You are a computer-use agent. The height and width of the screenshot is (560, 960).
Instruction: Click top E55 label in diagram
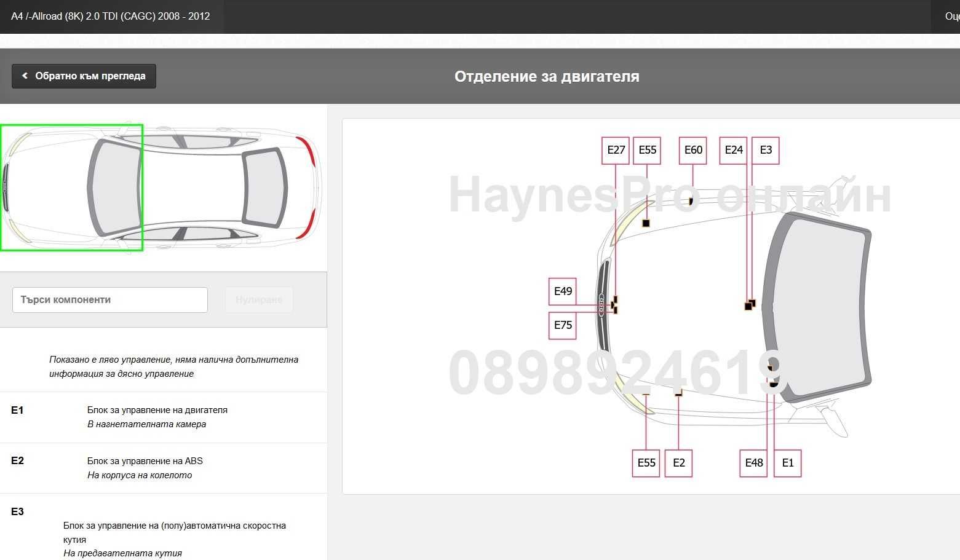(x=647, y=150)
